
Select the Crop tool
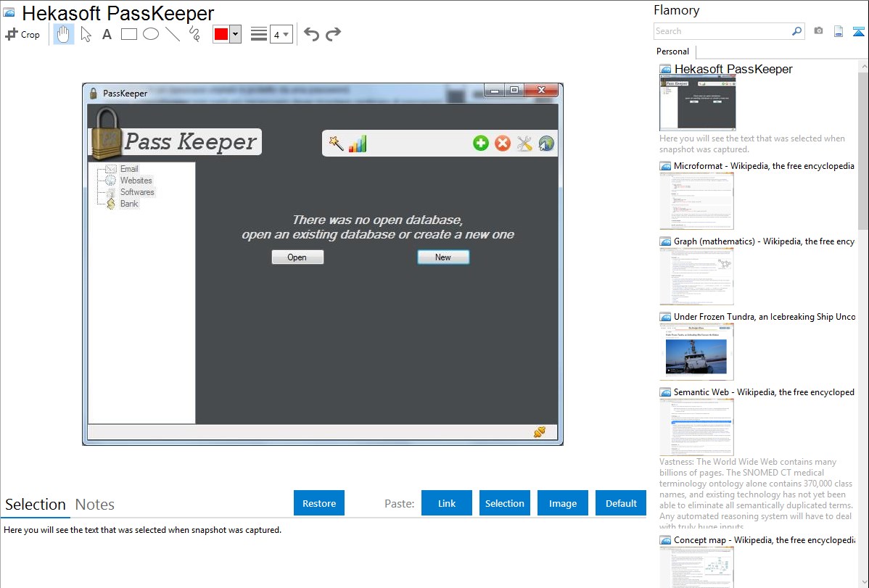click(22, 34)
